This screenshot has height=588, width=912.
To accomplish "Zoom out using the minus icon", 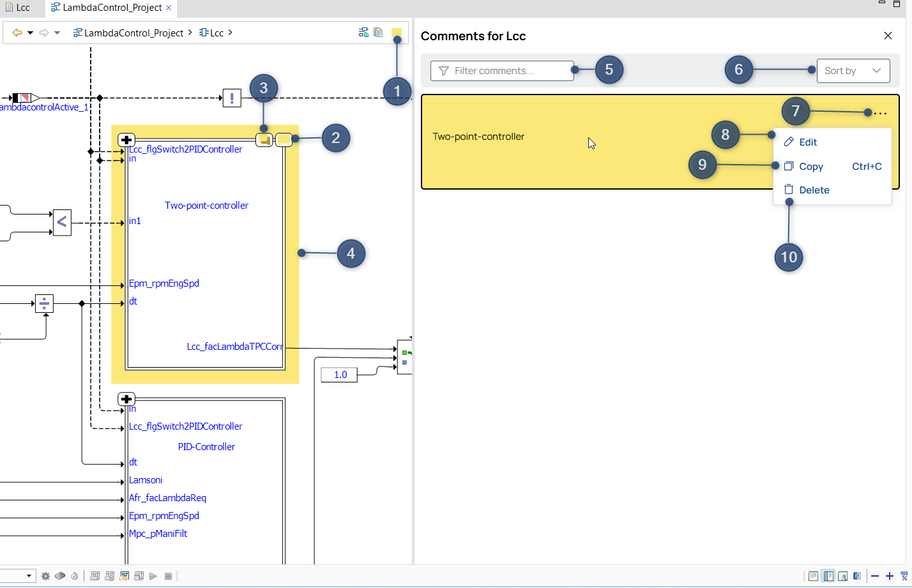I will [x=875, y=576].
